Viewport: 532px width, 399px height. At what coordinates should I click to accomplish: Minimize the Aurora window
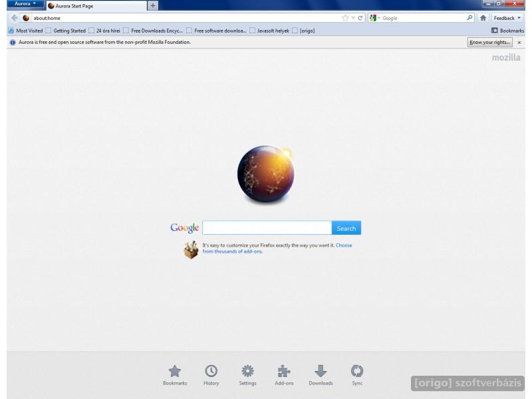(488, 3)
